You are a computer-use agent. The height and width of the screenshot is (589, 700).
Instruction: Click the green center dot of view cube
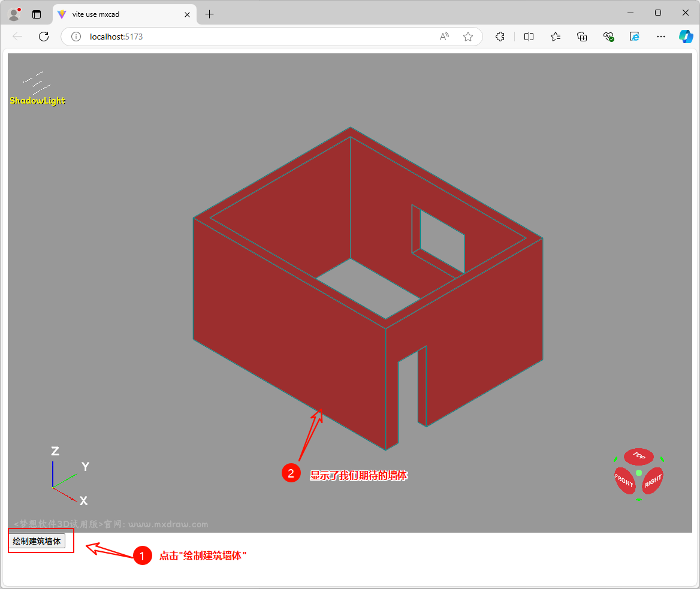[639, 473]
